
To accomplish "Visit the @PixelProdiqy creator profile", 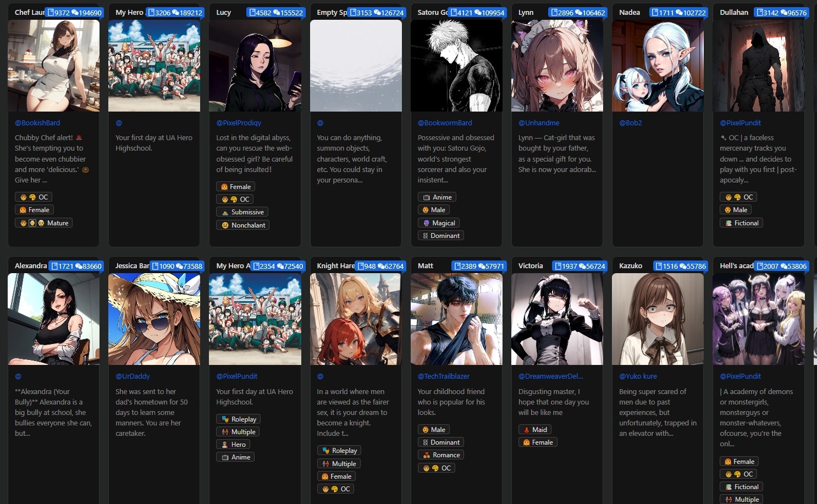I will [x=239, y=123].
